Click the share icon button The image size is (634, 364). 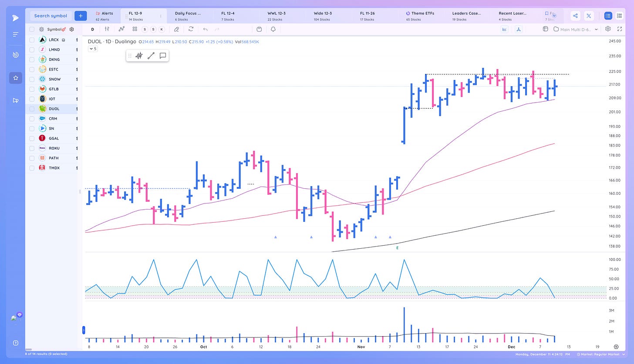[x=575, y=16]
